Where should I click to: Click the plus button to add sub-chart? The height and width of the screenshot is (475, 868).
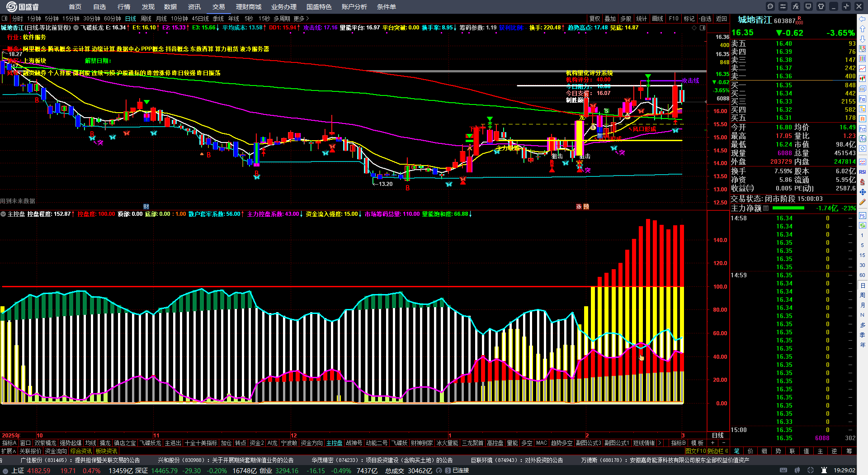pos(713,443)
